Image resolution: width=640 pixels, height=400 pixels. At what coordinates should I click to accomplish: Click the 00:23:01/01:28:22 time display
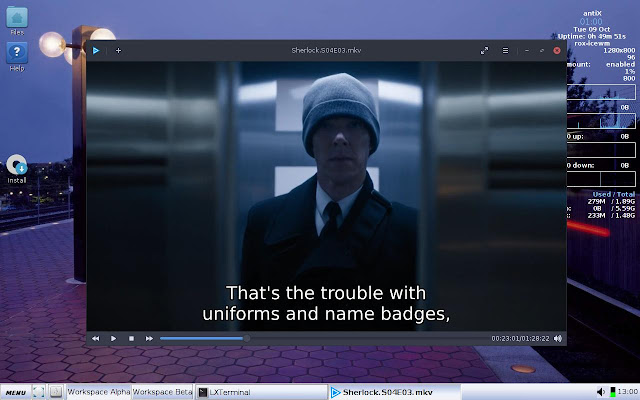tap(520, 338)
